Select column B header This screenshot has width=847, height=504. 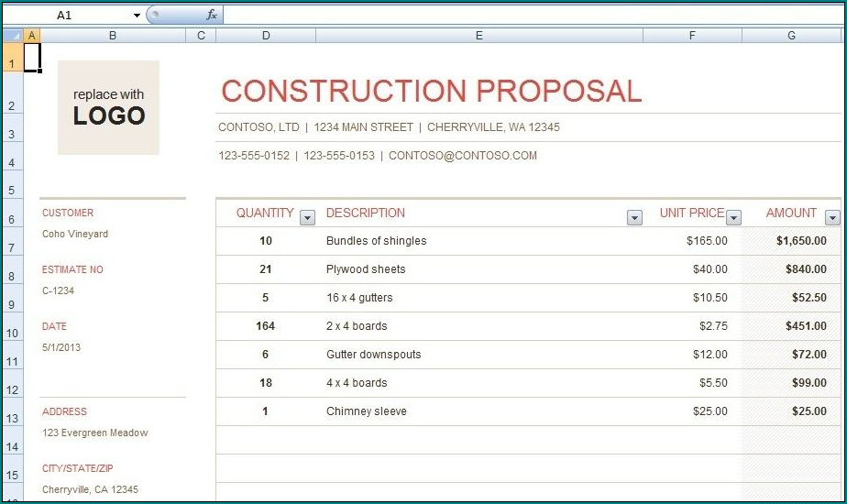pos(113,36)
